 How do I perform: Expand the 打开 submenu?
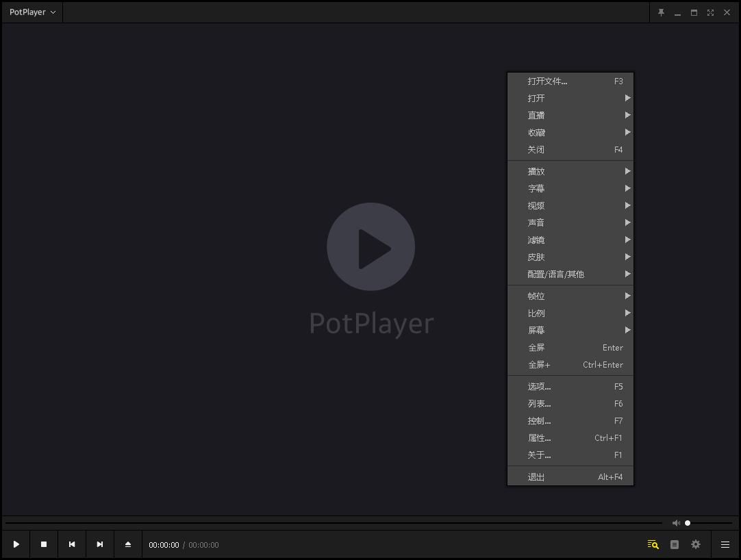[570, 99]
